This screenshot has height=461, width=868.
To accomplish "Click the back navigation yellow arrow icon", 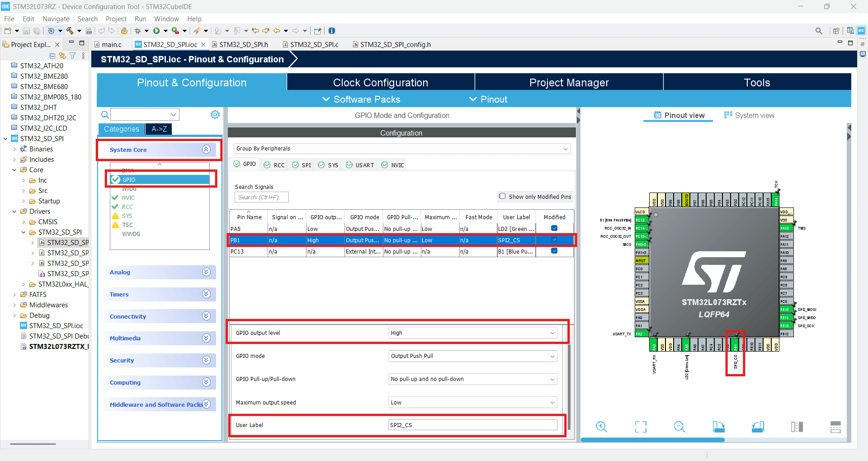I will tap(276, 31).
